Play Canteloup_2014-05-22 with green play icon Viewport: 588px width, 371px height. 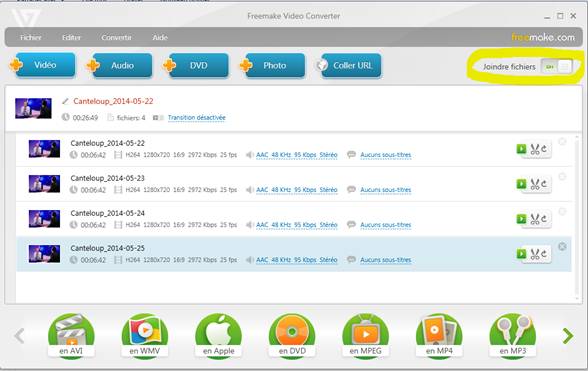coord(521,149)
